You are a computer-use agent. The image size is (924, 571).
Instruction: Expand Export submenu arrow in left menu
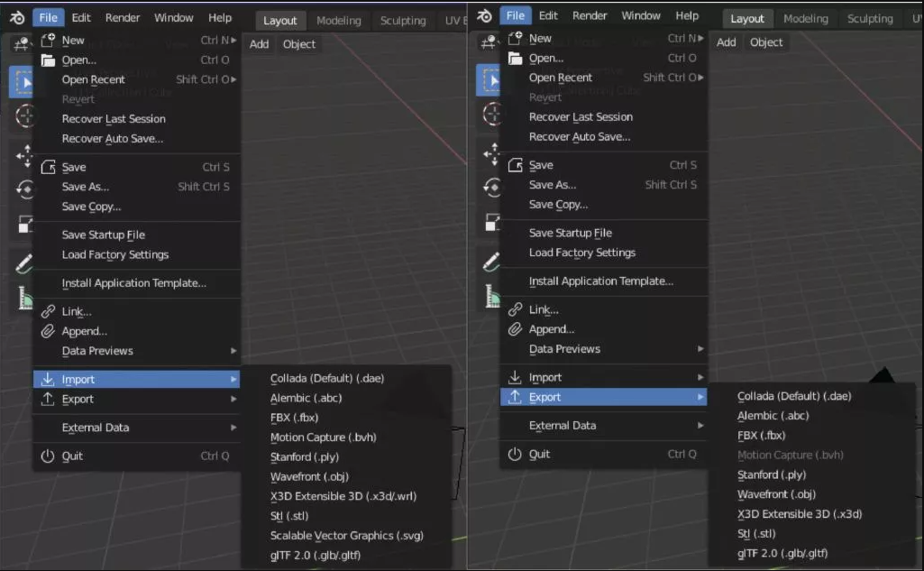point(234,400)
